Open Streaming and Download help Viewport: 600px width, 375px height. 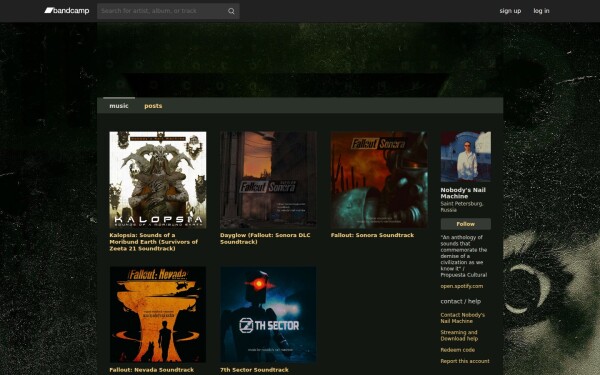[459, 335]
